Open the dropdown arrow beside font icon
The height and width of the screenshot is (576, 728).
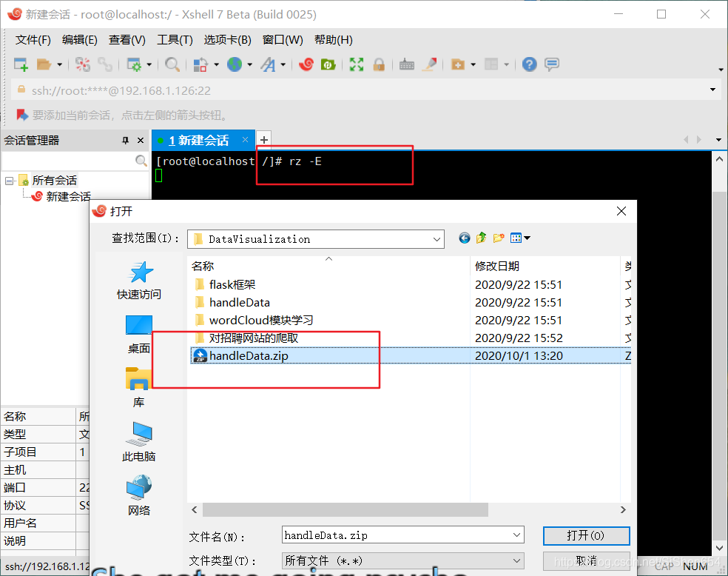click(x=283, y=64)
